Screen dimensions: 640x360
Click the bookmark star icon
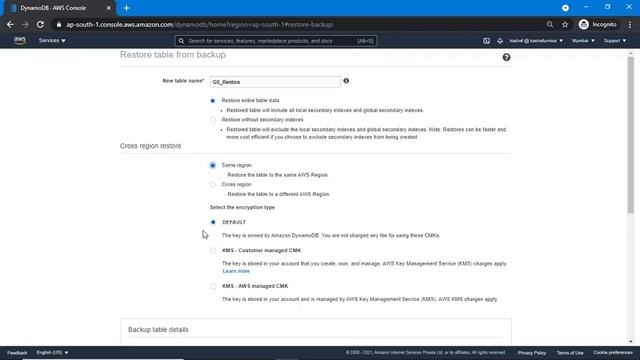pyautogui.click(x=565, y=24)
